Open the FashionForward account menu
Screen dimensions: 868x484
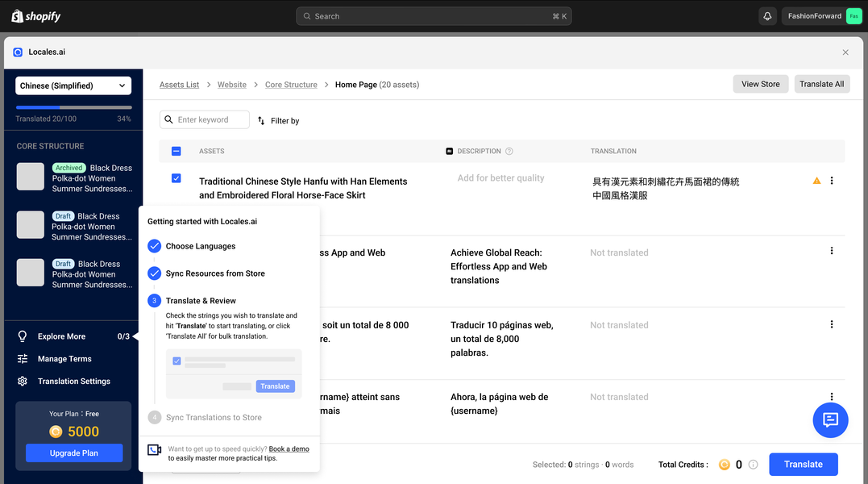pyautogui.click(x=823, y=16)
